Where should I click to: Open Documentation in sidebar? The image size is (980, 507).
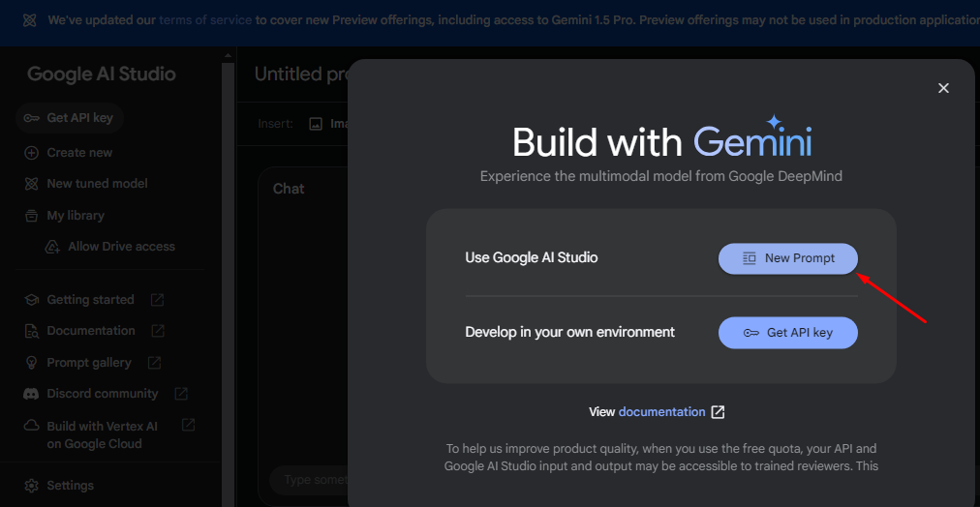pyautogui.click(x=91, y=331)
